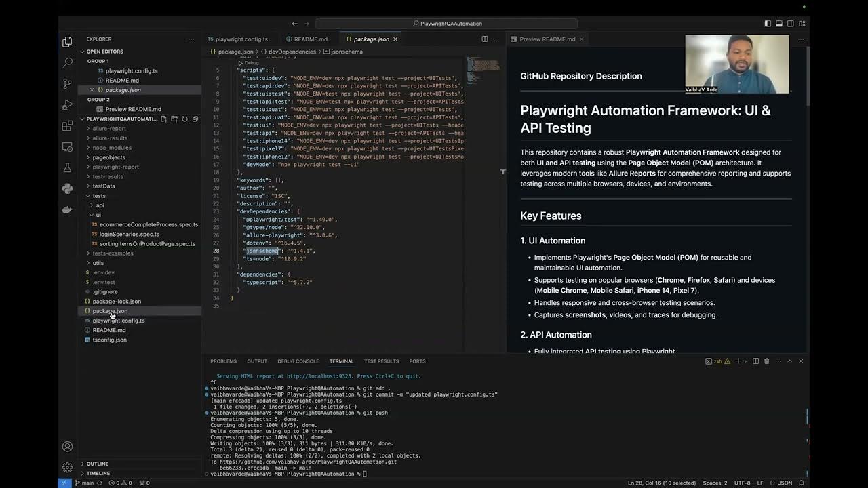Open the Explorer view in activity bar

coord(67,42)
